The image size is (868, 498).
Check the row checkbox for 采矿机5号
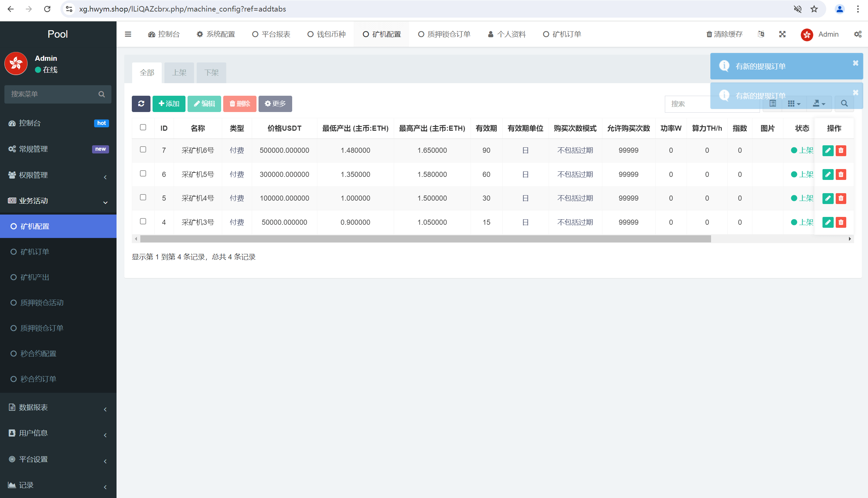(x=143, y=173)
